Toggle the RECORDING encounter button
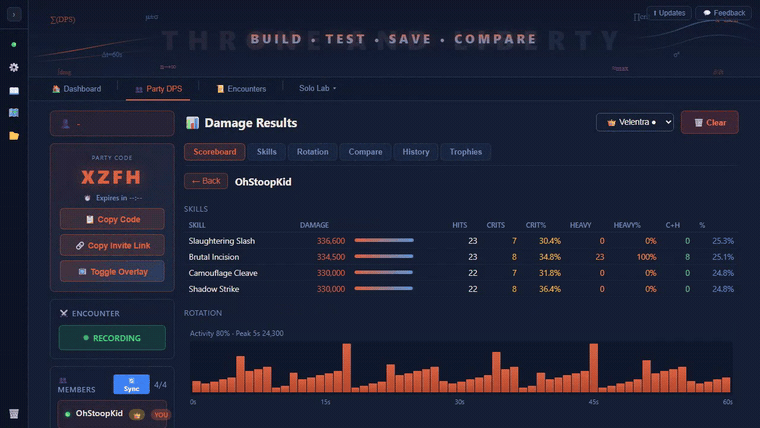Image resolution: width=760 pixels, height=428 pixels. pyautogui.click(x=112, y=338)
